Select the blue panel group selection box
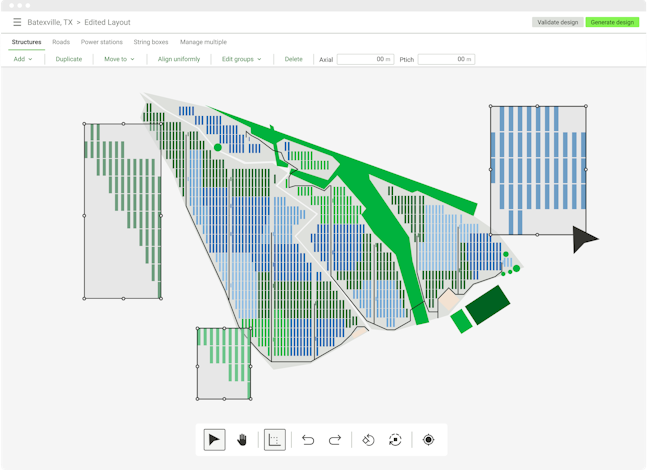647x470 pixels. pyautogui.click(x=538, y=170)
